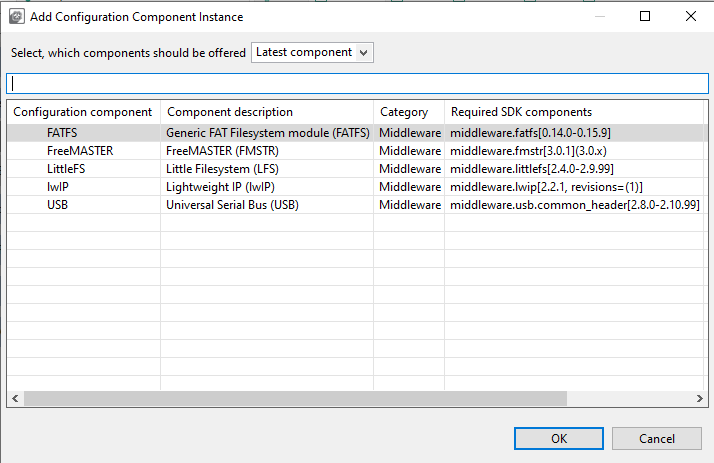Sort by Configuration component column header
Image resolution: width=714 pixels, height=463 pixels.
83,112
